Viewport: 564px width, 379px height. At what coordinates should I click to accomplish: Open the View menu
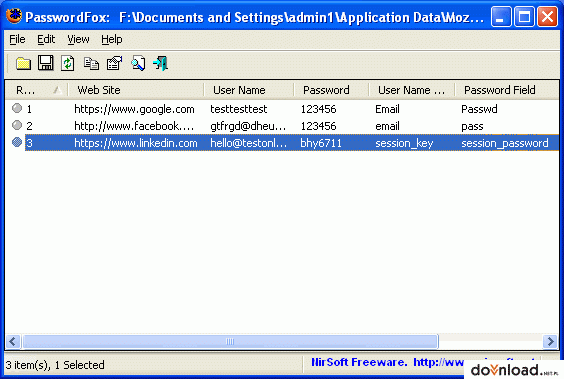[78, 39]
